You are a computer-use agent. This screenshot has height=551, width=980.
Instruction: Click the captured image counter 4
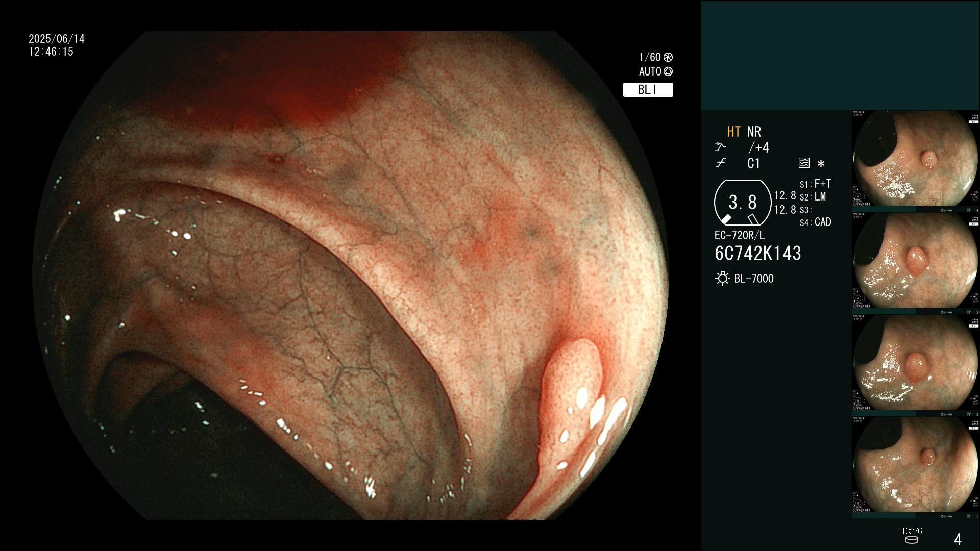958,539
